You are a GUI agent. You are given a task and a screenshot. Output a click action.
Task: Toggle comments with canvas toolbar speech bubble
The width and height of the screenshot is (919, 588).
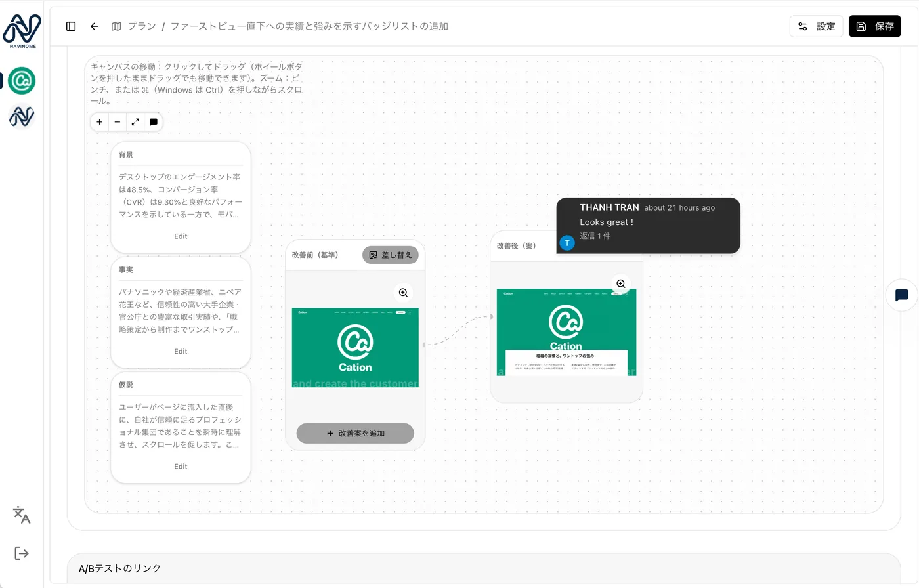[154, 122]
